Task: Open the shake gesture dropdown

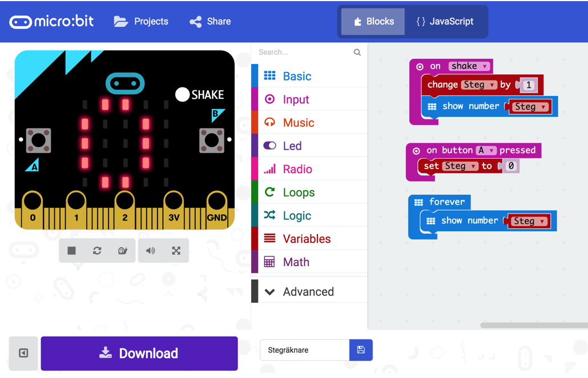Action: point(469,66)
